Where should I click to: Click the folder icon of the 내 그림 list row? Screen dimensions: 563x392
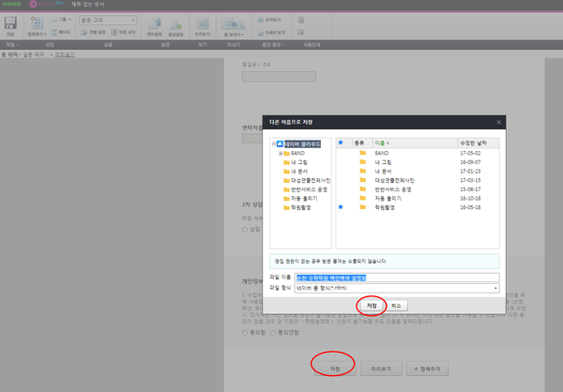pyautogui.click(x=362, y=162)
